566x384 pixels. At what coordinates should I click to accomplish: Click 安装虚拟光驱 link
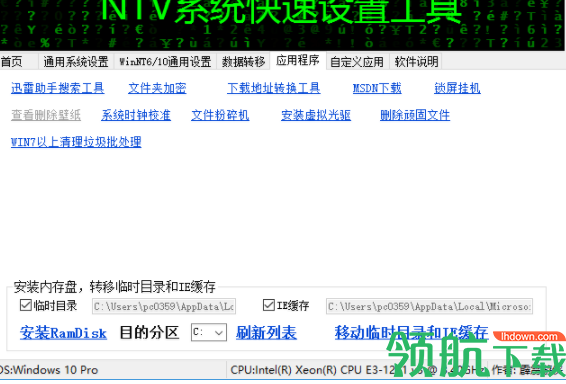pos(316,115)
